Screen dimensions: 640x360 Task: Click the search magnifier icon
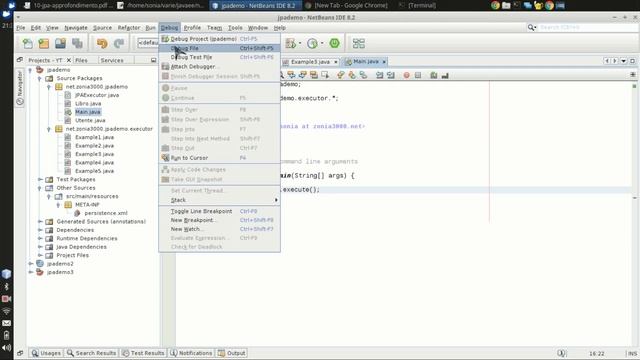[x=531, y=27]
